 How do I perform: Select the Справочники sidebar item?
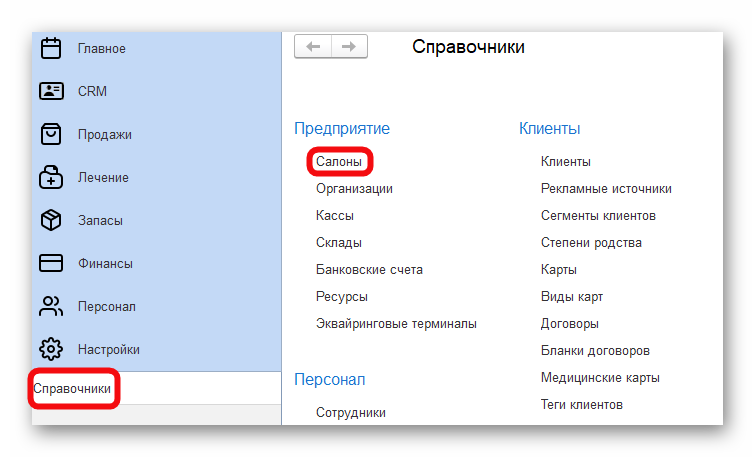tap(72, 389)
